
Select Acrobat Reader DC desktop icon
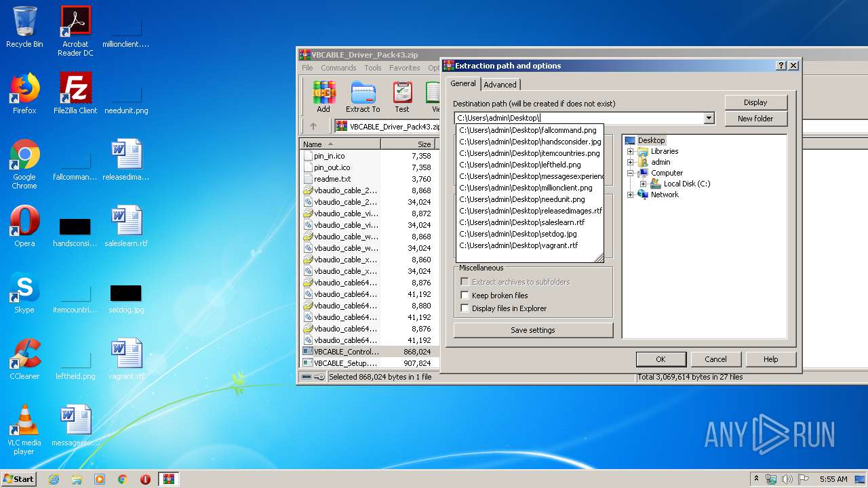click(x=75, y=31)
